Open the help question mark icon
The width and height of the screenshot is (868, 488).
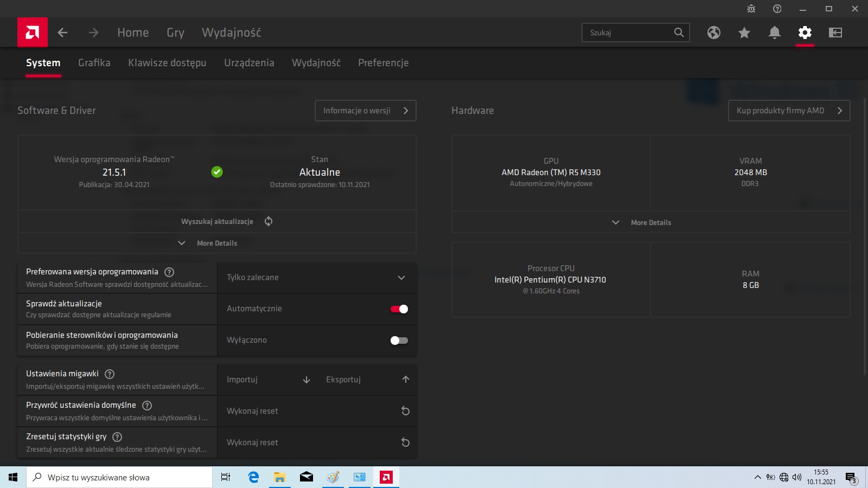pos(777,9)
